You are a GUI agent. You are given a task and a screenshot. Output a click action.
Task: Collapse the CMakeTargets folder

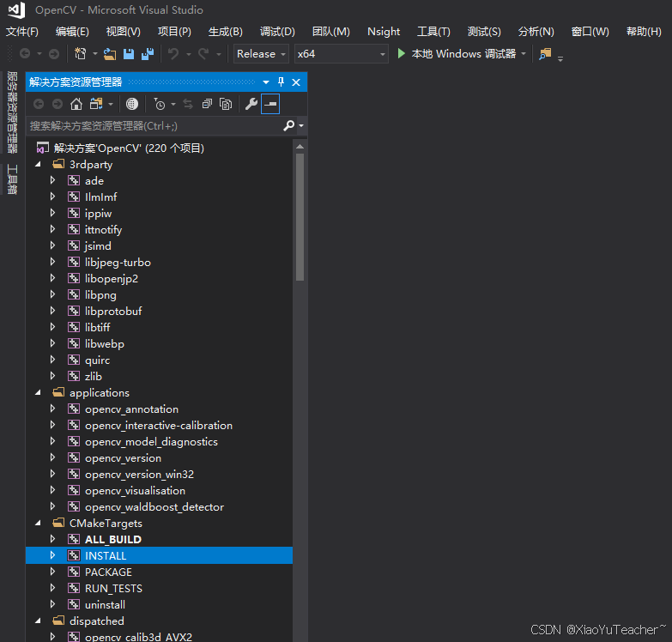[38, 523]
